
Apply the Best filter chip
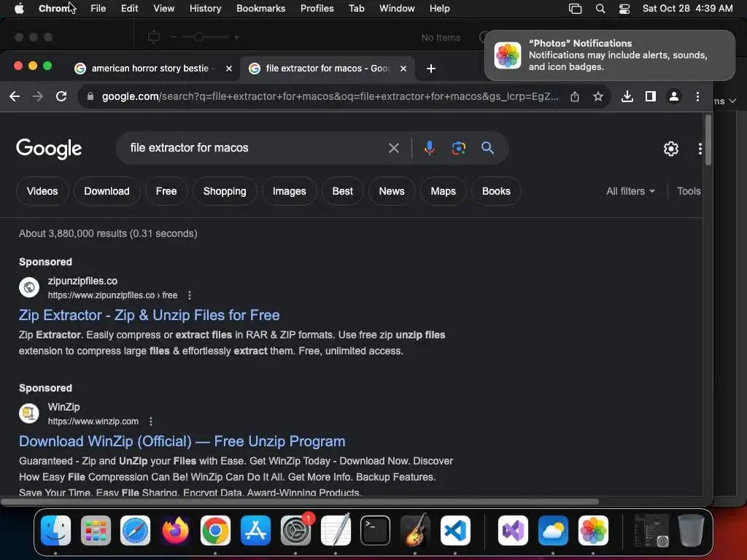(x=343, y=192)
